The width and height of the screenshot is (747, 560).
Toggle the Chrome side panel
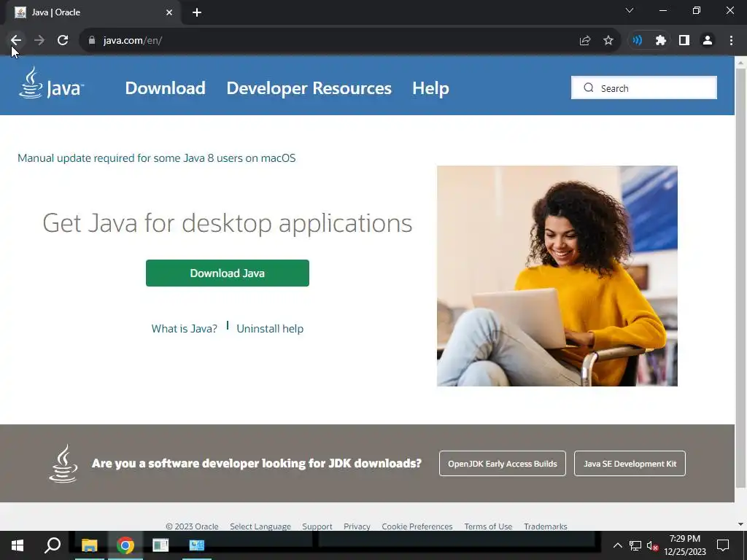coord(684,41)
